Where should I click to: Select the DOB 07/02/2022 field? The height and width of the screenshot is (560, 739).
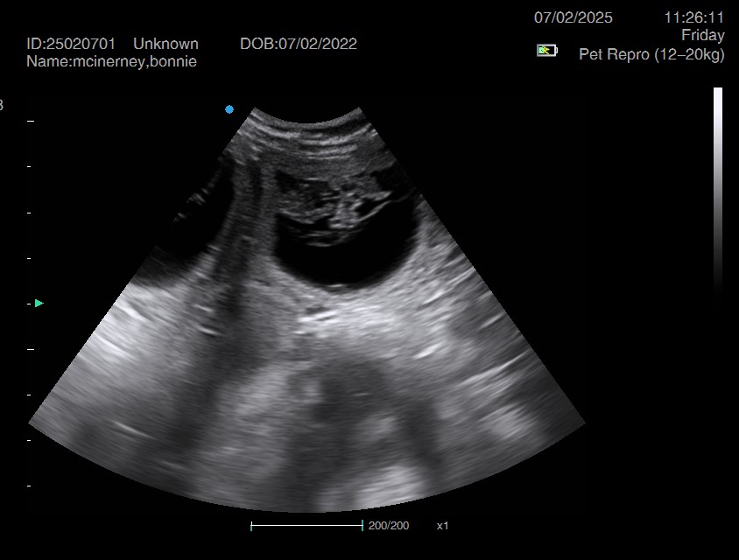coord(298,44)
